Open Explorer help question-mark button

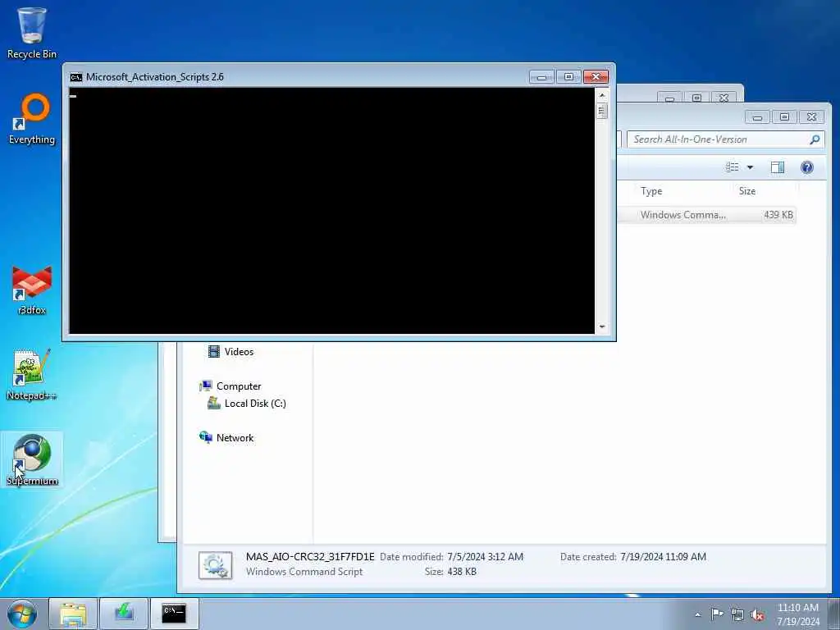click(807, 167)
